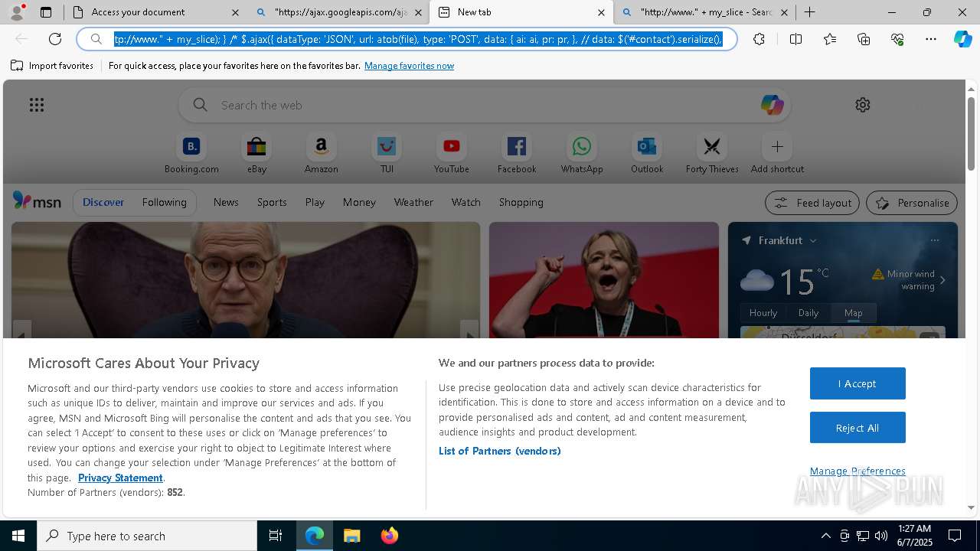The image size is (980, 551).
Task: Expand the Minor wind warning chevron
Action: click(942, 280)
